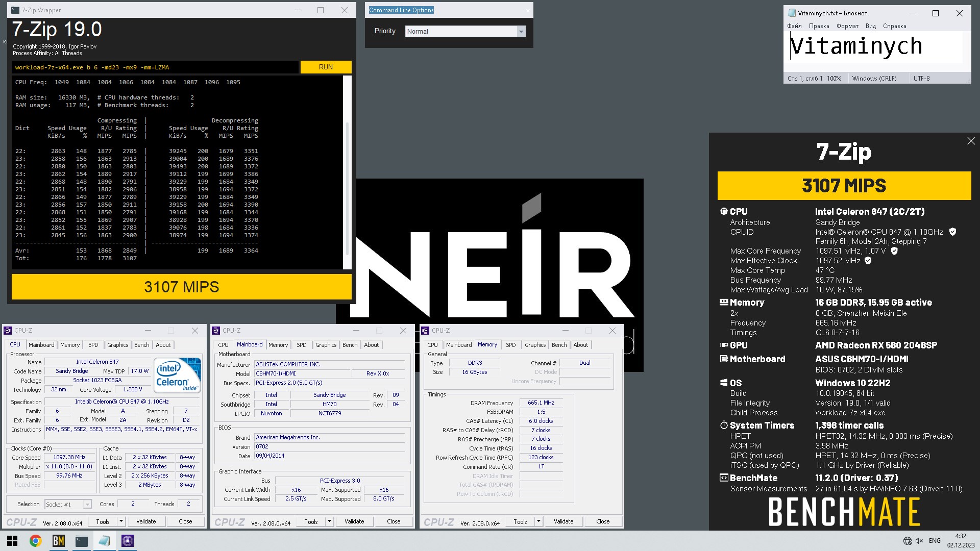Image resolution: width=980 pixels, height=551 pixels.
Task: Open BenchMate from the taskbar
Action: coord(59,541)
